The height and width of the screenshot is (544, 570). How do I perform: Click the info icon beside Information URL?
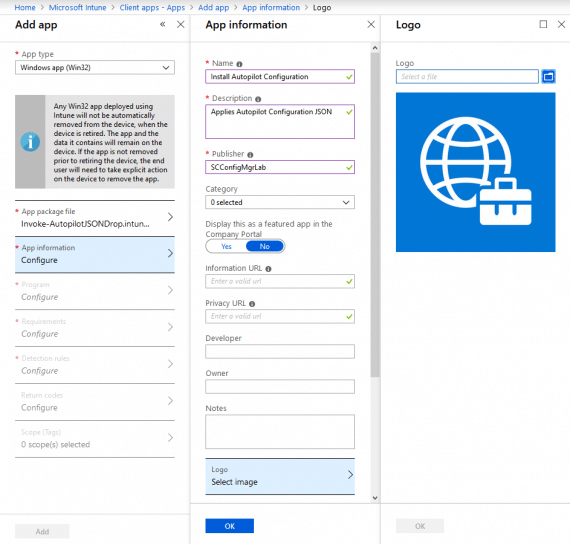coord(268,269)
